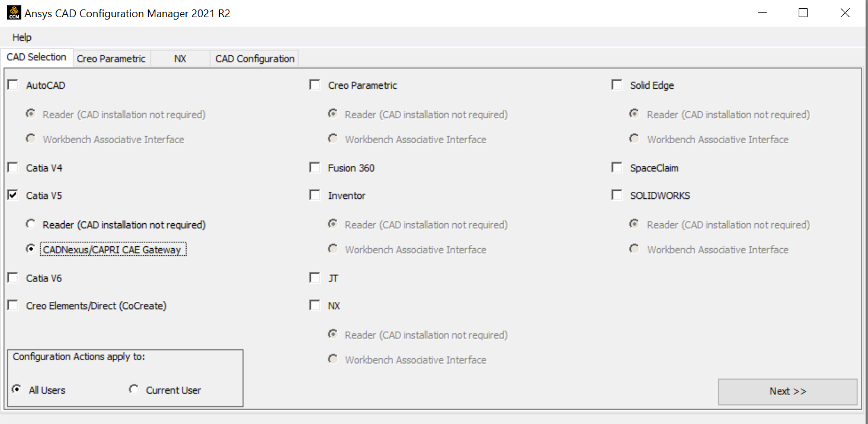
Task: Enable the Inventor checkbox
Action: click(315, 195)
